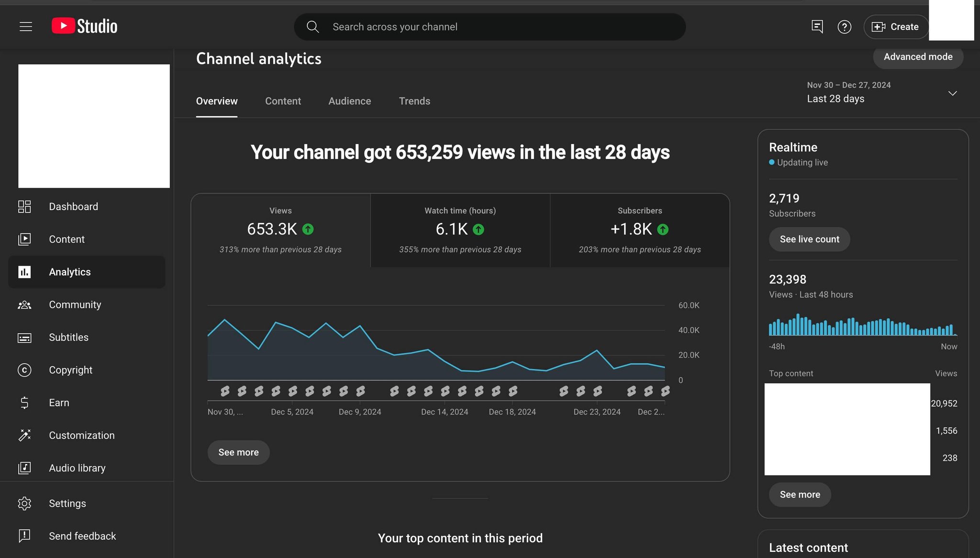The image size is (980, 558).
Task: Click the search magnifier icon
Action: (312, 27)
